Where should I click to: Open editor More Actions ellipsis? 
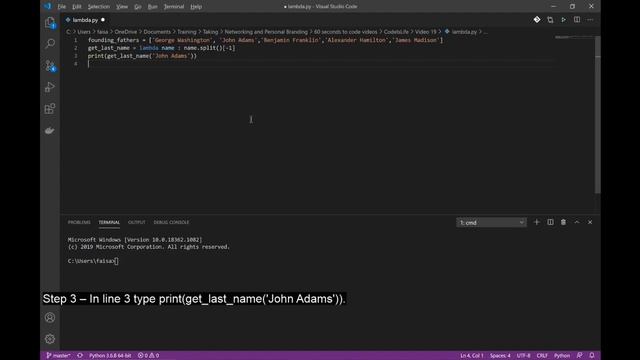[x=590, y=20]
